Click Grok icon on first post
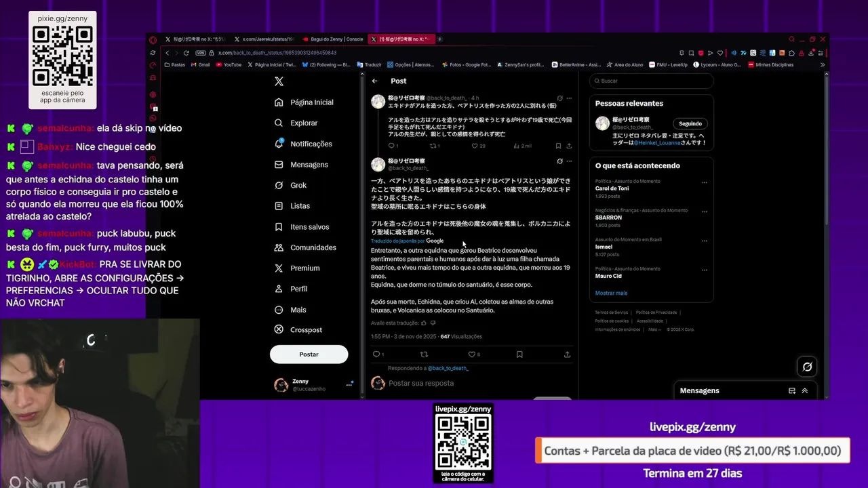The image size is (868, 488). pyautogui.click(x=559, y=98)
